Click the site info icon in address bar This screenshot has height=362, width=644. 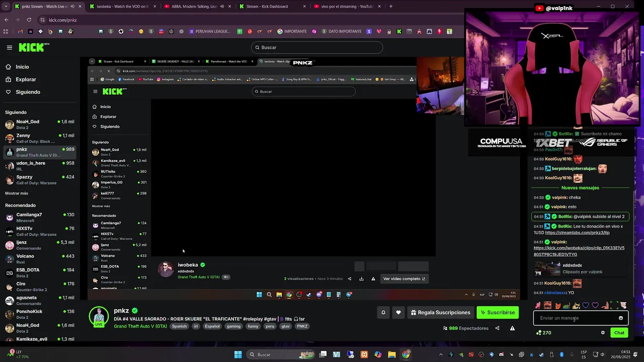(x=43, y=20)
